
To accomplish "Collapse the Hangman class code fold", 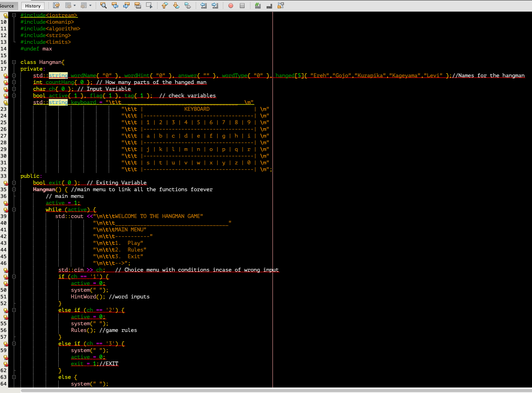I will (13, 62).
